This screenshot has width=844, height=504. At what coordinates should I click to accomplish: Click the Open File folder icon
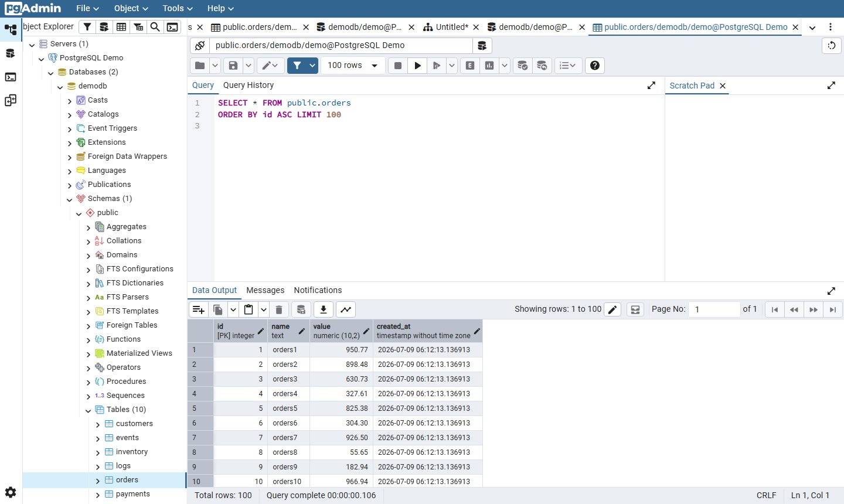[x=200, y=66]
